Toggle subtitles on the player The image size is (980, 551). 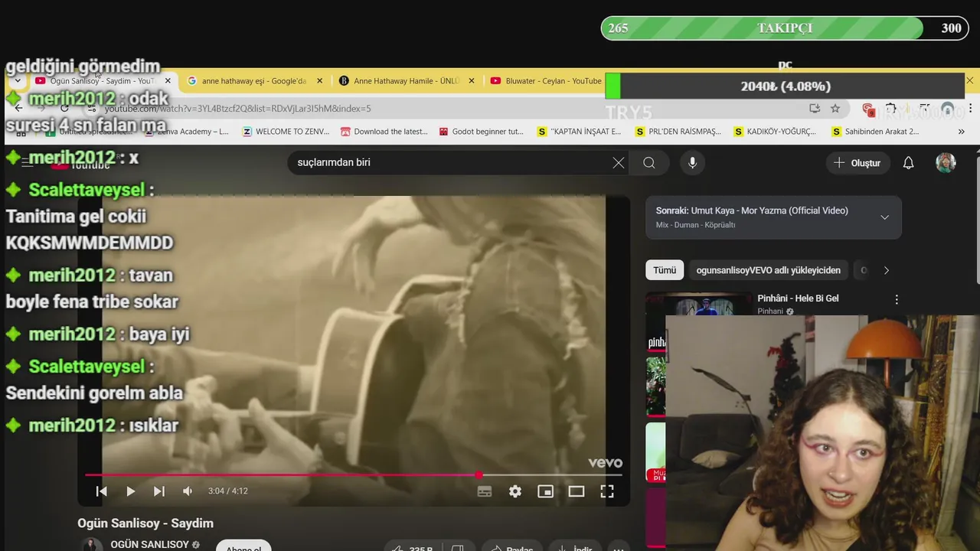[485, 491]
